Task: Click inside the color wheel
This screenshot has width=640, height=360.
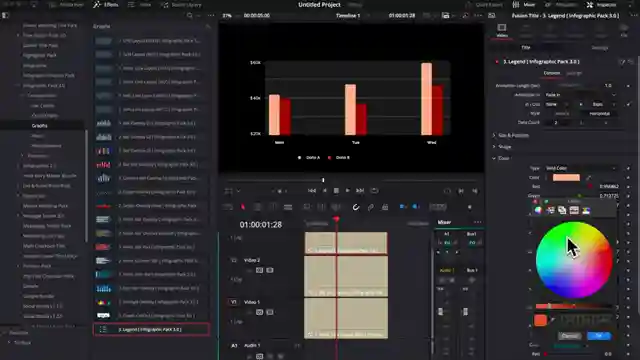Action: pyautogui.click(x=574, y=260)
